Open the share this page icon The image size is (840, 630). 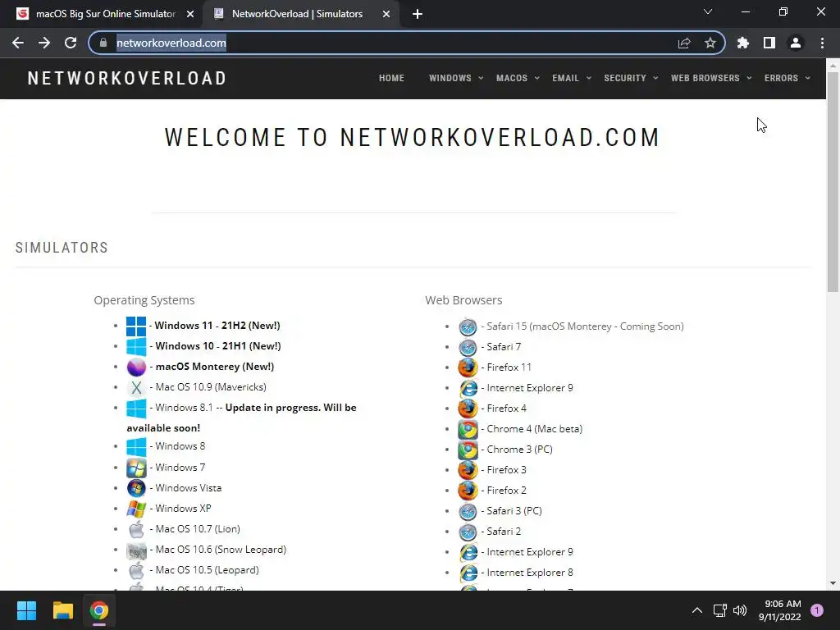pyautogui.click(x=684, y=43)
